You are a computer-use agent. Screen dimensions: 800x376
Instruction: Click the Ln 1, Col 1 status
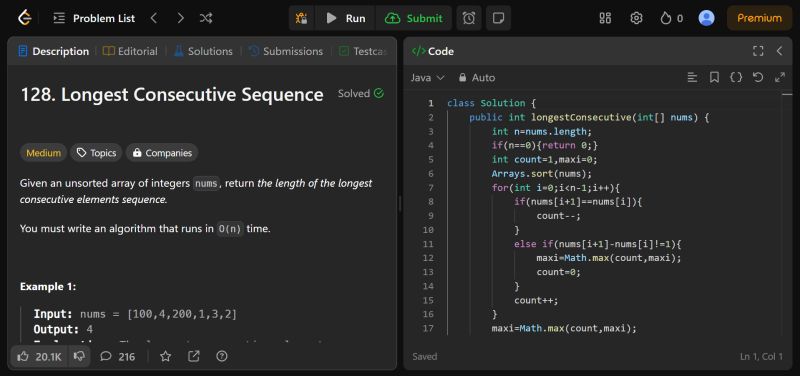coord(761,357)
